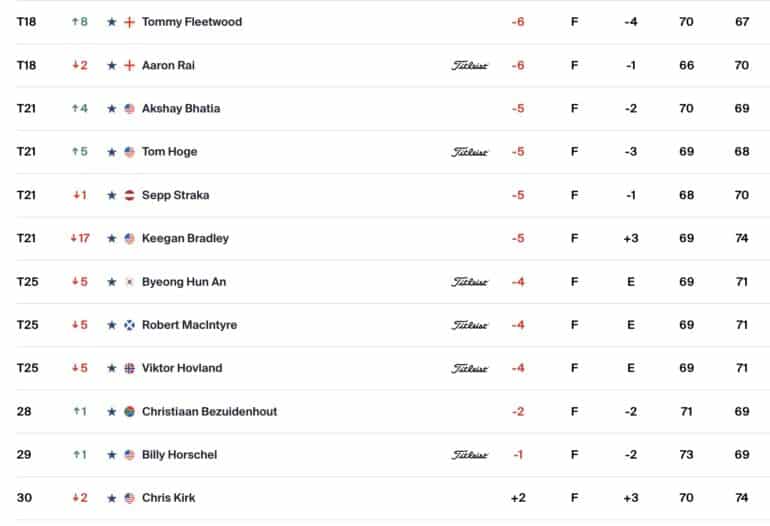
Task: Toggle favorite star for Tommy Fleetwood
Action: pos(112,22)
